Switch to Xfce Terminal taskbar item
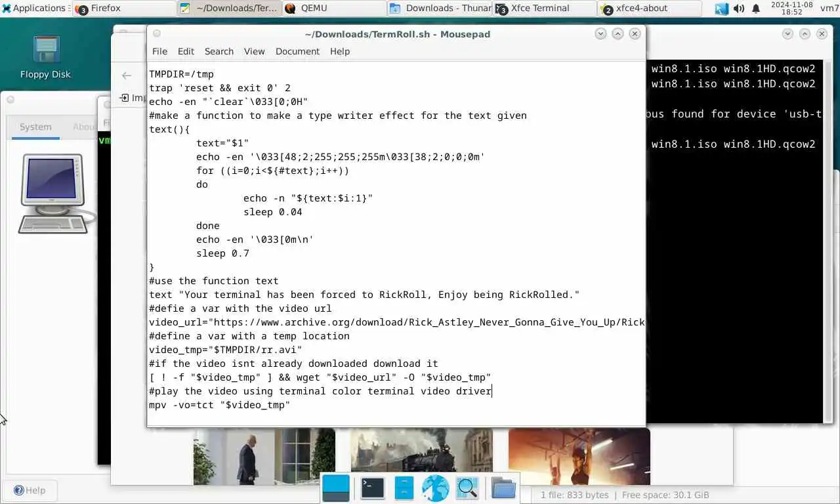The image size is (840, 504). click(x=545, y=9)
